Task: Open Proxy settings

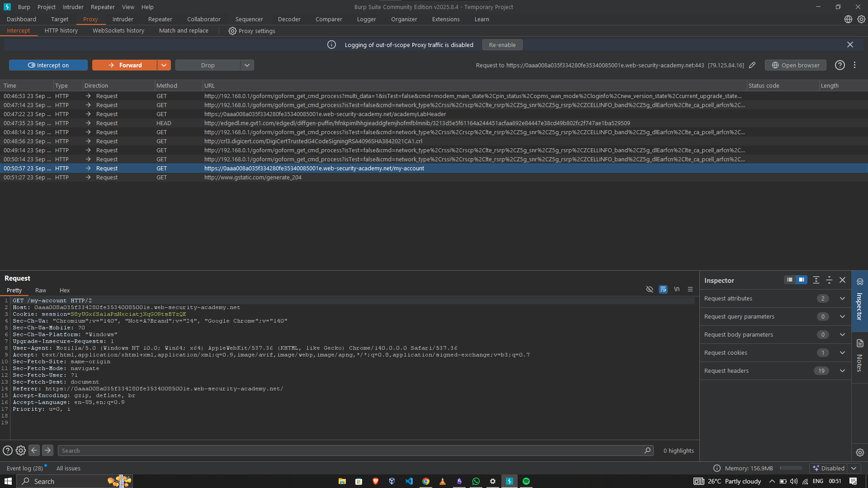Action: point(252,31)
